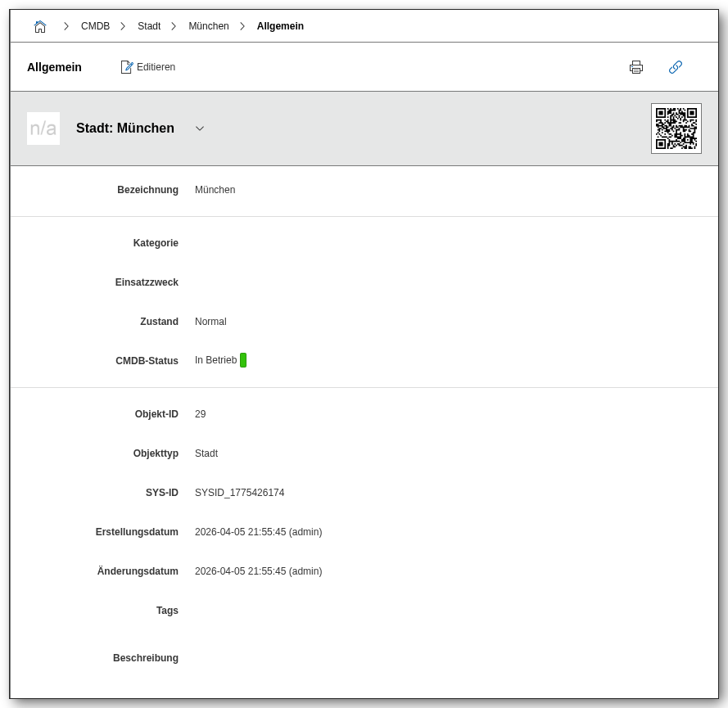Screen dimensions: 728x708
Task: Click the n/a object image placeholder
Action: [43, 129]
